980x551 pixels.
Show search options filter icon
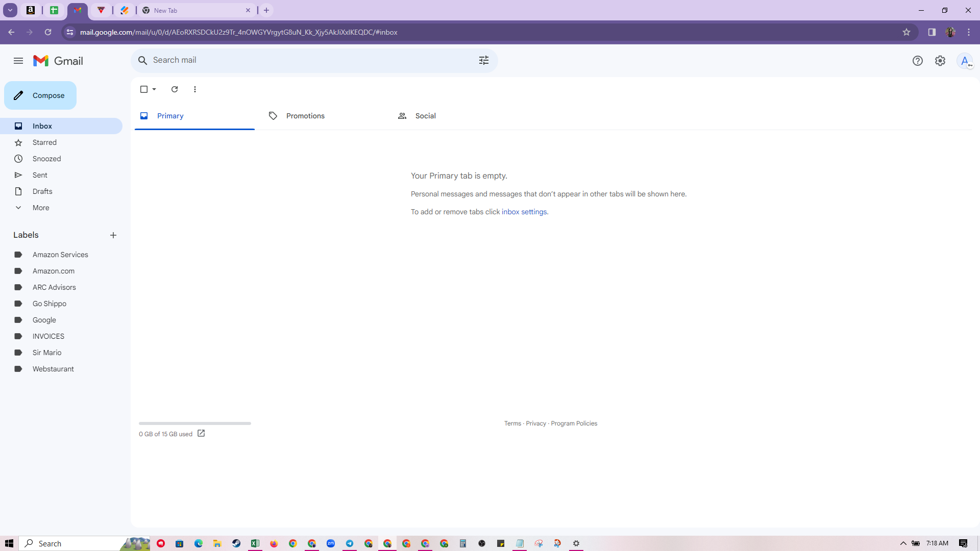pos(484,60)
